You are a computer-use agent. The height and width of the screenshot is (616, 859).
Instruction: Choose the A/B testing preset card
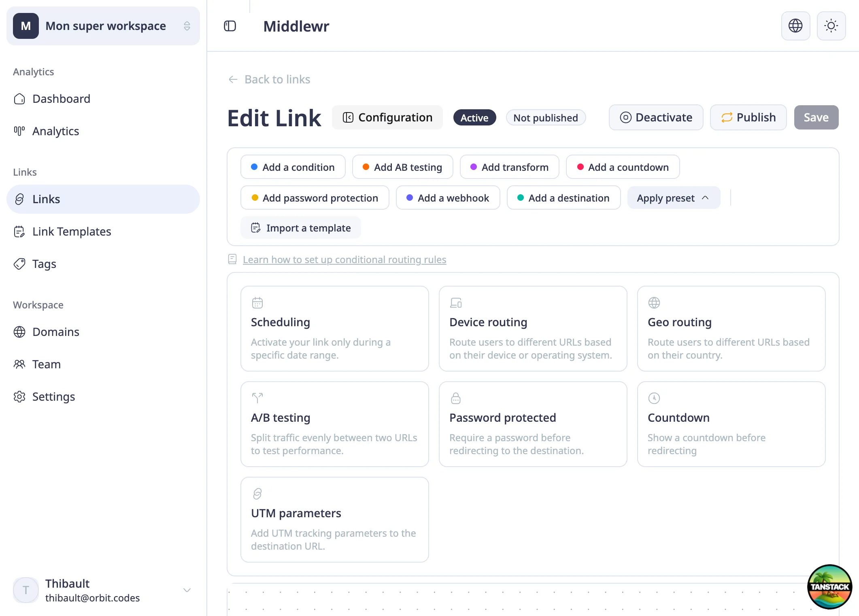coord(334,424)
